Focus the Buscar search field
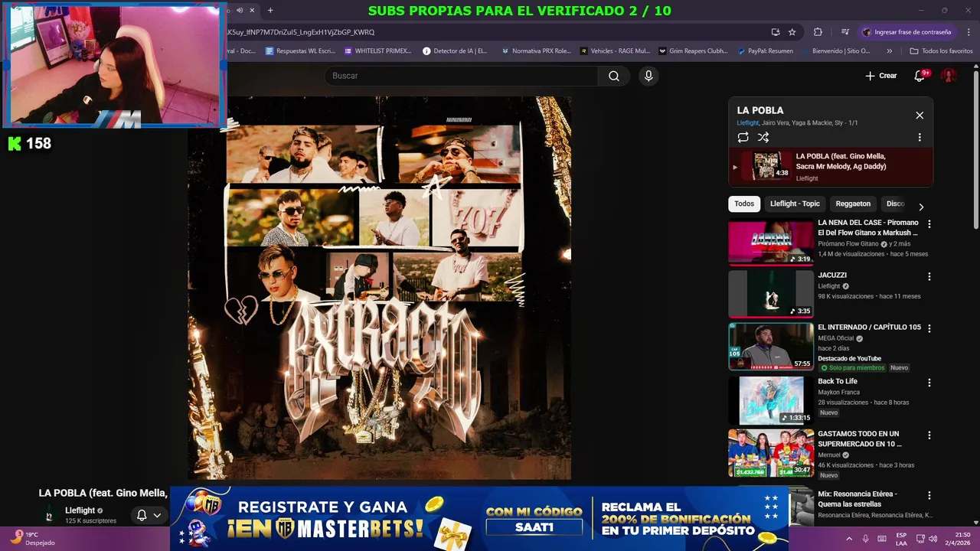Viewport: 980px width, 551px height. [x=462, y=76]
